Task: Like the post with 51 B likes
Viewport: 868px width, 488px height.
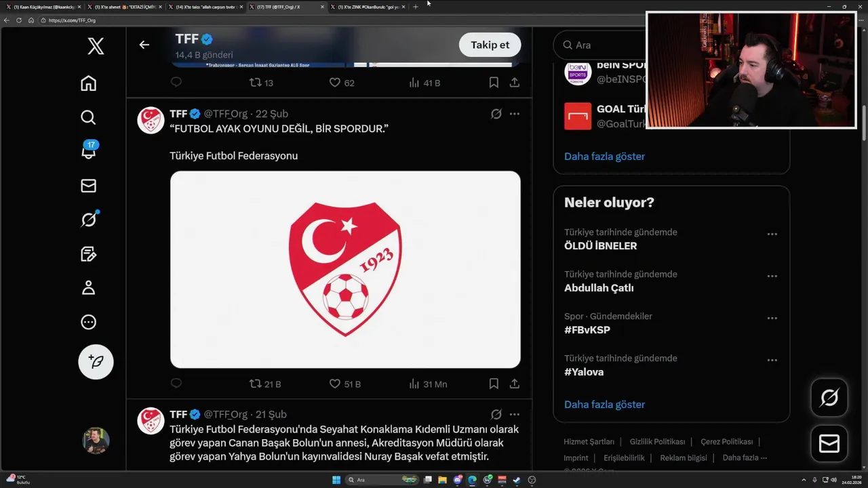Action: (344, 384)
